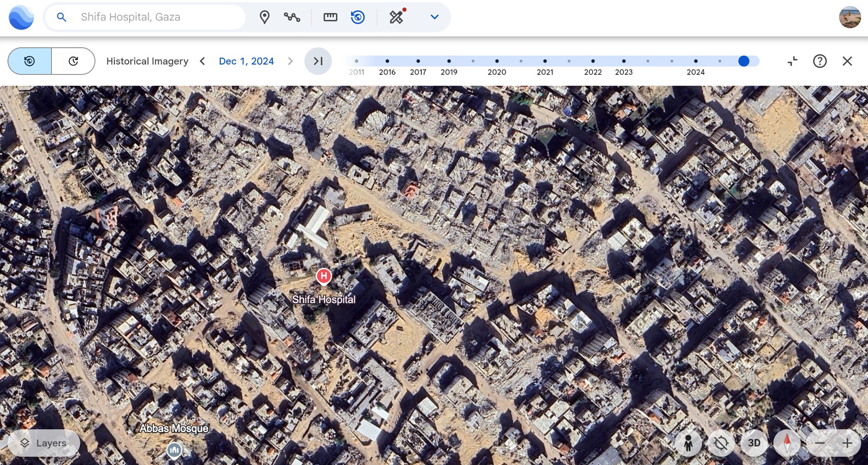Switch to timelapse mode toggle
This screenshot has width=868, height=465.
73,61
